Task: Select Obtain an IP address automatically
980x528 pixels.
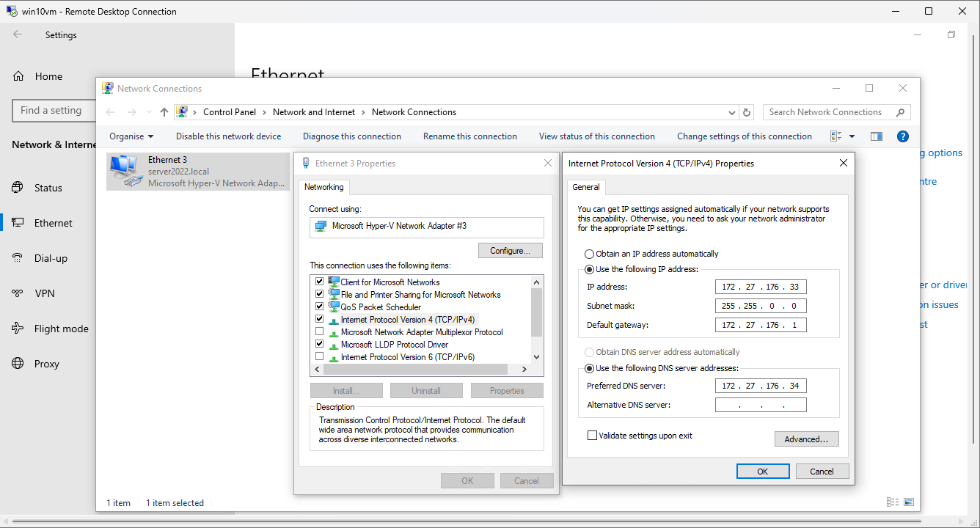Action: pyautogui.click(x=590, y=254)
